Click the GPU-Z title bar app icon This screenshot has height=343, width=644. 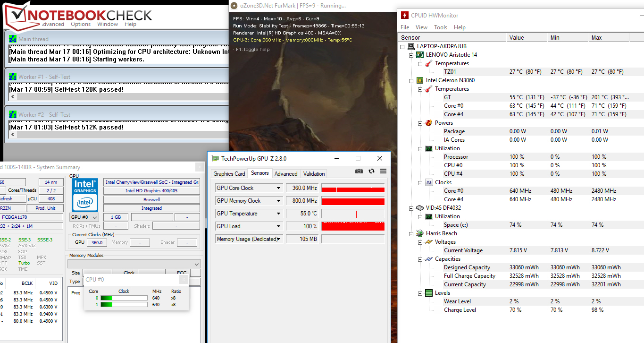pos(215,159)
